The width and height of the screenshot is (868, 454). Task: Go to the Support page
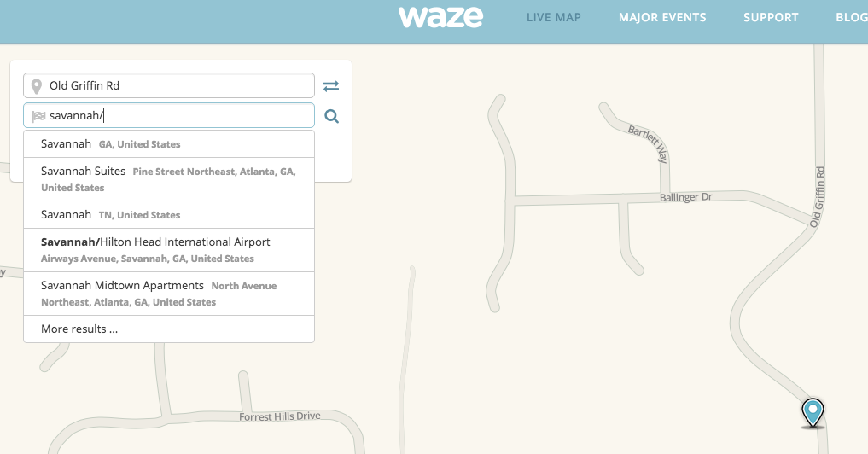(x=771, y=17)
